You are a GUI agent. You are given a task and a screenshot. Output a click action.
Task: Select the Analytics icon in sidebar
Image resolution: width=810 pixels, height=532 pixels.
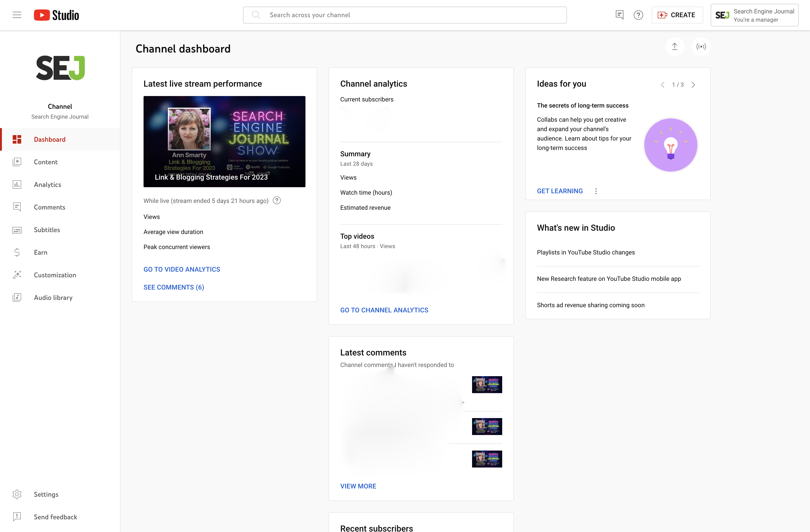tap(17, 184)
